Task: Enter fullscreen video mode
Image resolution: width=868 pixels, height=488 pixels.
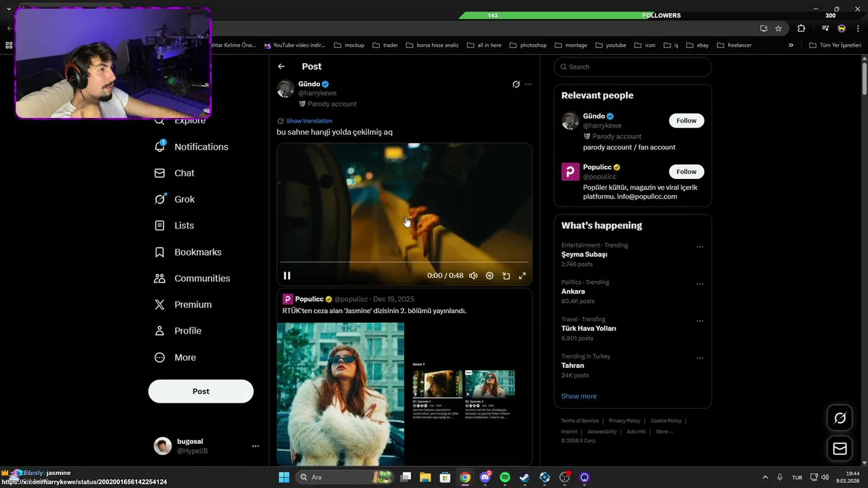Action: click(x=522, y=276)
